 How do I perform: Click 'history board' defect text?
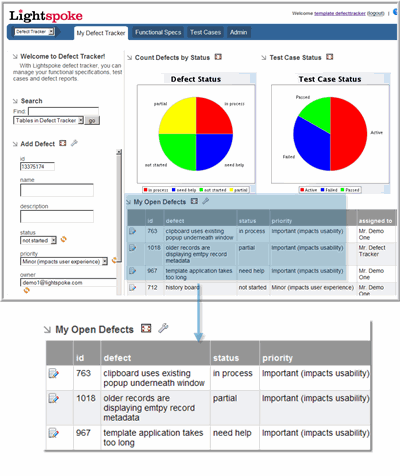pyautogui.click(x=182, y=287)
